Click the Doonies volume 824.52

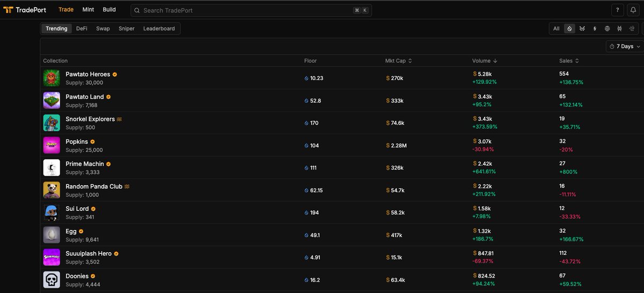click(x=486, y=275)
